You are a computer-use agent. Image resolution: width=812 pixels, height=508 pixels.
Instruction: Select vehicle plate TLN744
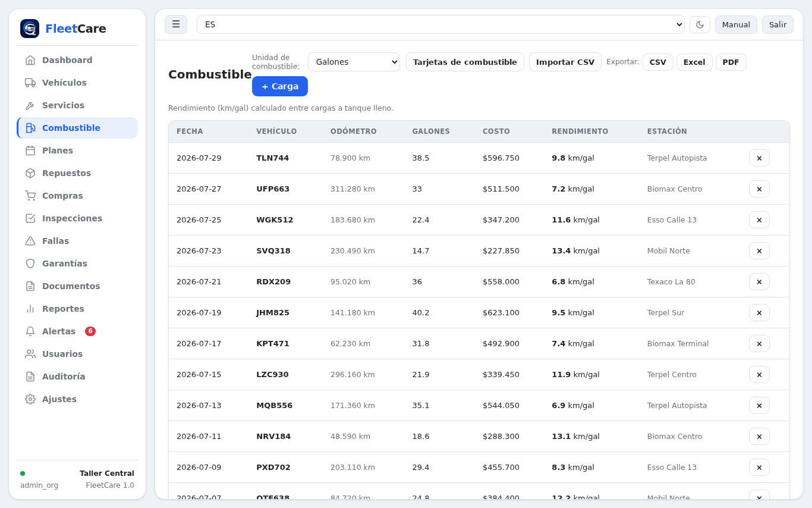tap(272, 158)
